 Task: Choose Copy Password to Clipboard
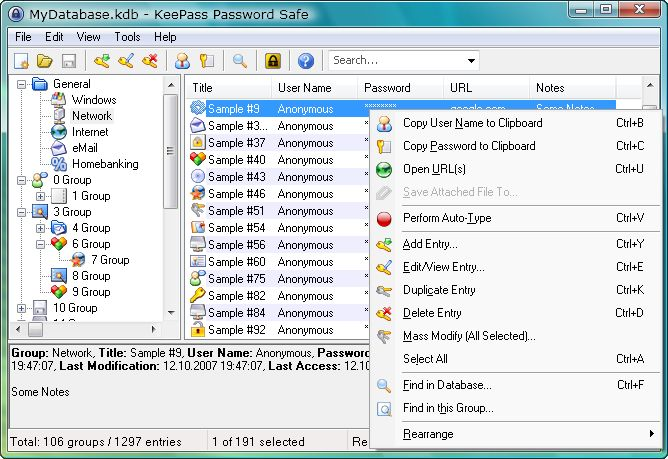[468, 146]
